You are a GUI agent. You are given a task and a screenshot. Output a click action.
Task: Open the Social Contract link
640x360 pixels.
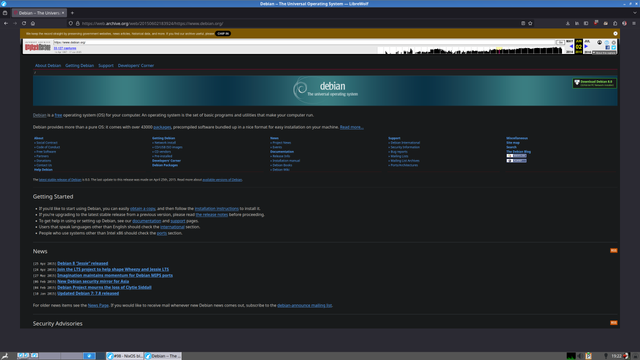pyautogui.click(x=47, y=143)
